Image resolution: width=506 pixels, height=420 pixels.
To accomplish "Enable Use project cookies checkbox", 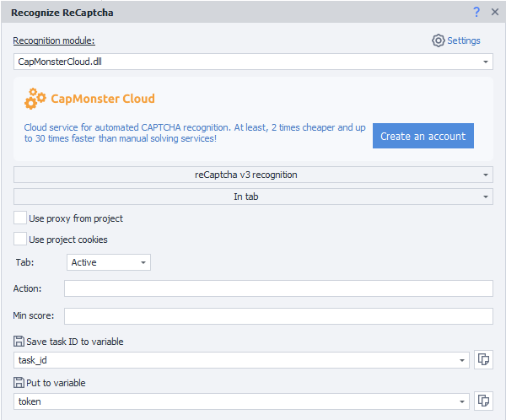I will click(x=20, y=240).
